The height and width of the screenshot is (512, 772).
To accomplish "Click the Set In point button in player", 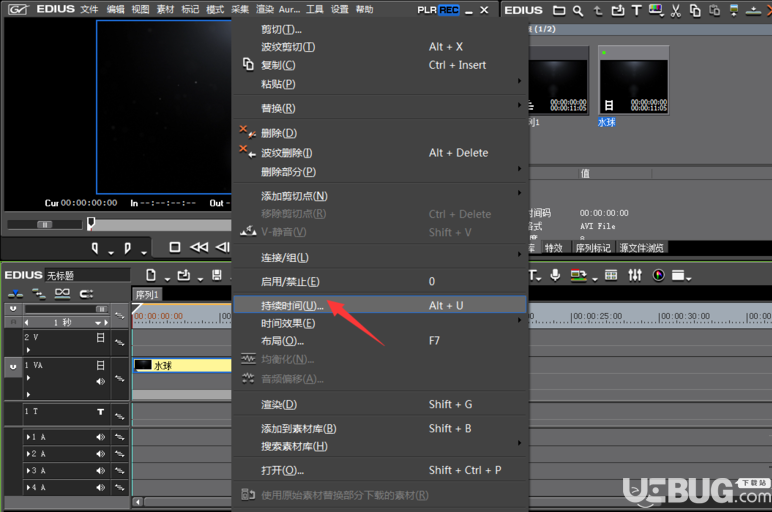I will (x=95, y=248).
